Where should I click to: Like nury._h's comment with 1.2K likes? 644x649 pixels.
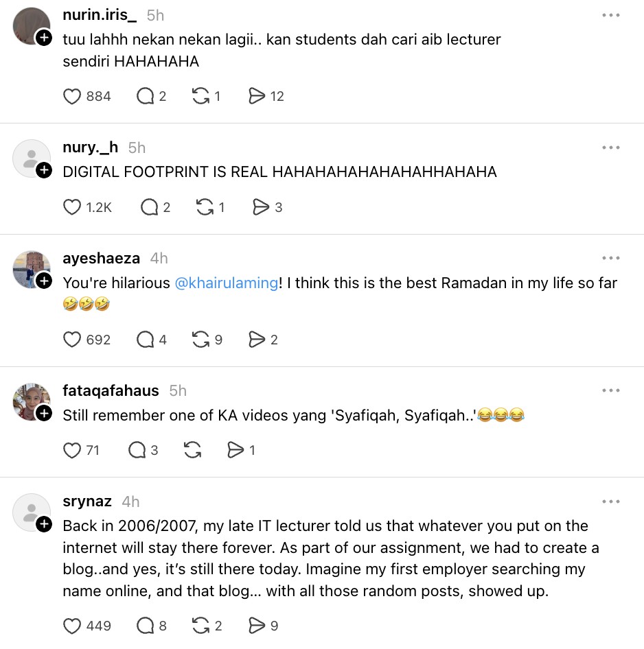point(72,207)
